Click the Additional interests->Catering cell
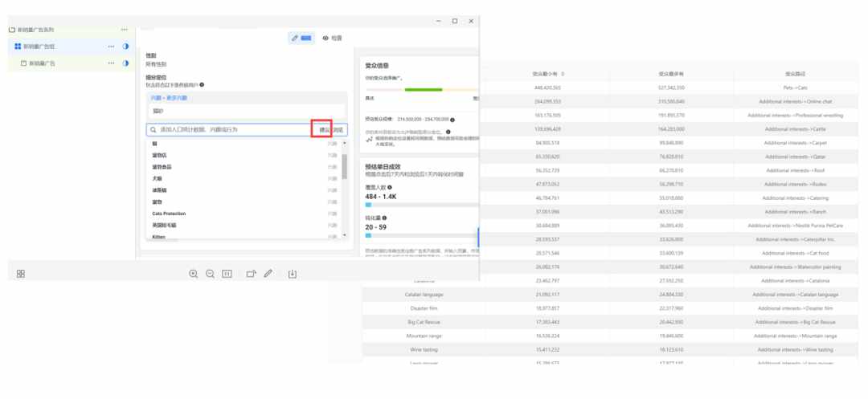868x399 pixels. tap(795, 197)
